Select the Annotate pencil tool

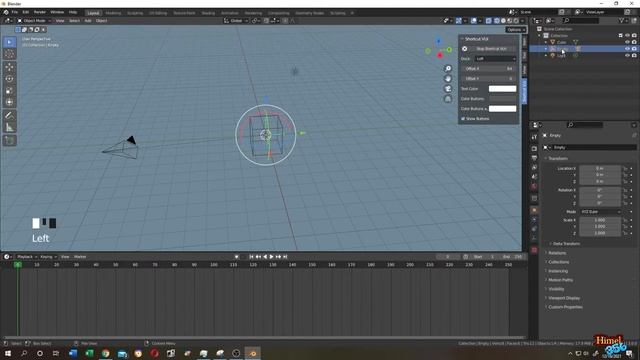click(x=10, y=116)
